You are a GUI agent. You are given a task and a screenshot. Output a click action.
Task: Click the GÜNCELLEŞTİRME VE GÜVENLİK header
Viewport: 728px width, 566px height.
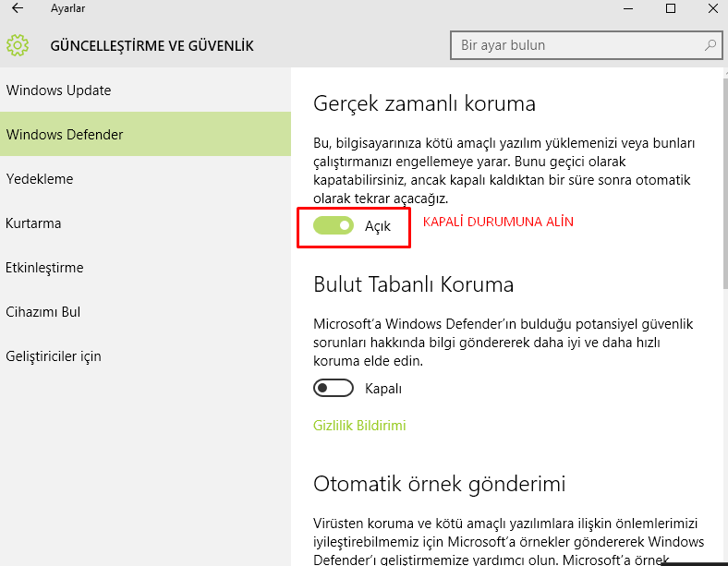(x=152, y=45)
